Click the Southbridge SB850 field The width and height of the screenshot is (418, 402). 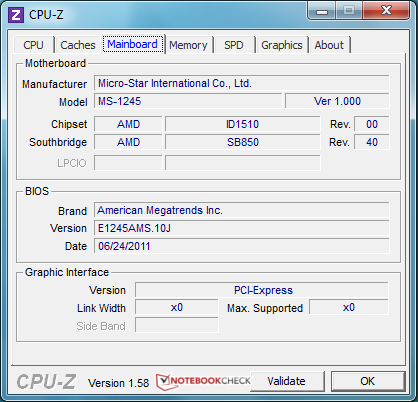coord(243,142)
